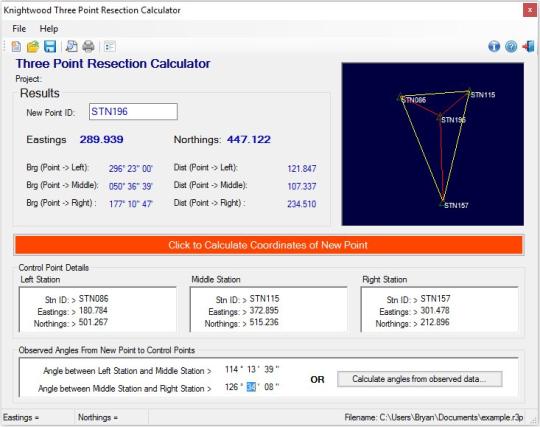Open a file with the folder icon
This screenshot has width=540, height=427.
(33, 46)
